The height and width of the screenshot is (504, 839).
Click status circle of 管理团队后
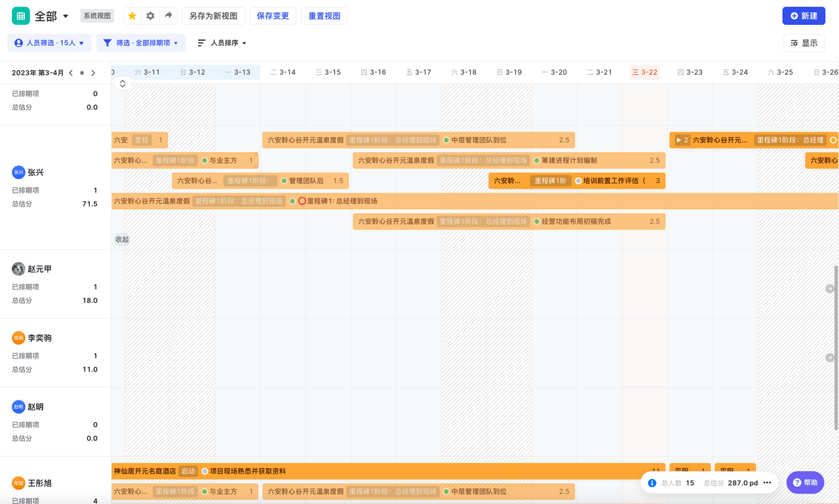[x=284, y=181]
